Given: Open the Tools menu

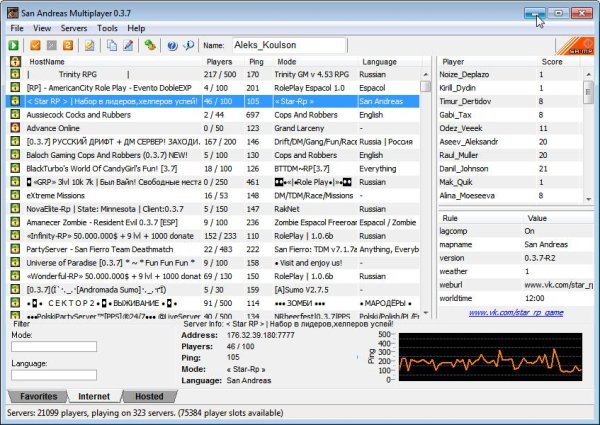Looking at the screenshot, I should coord(107,28).
